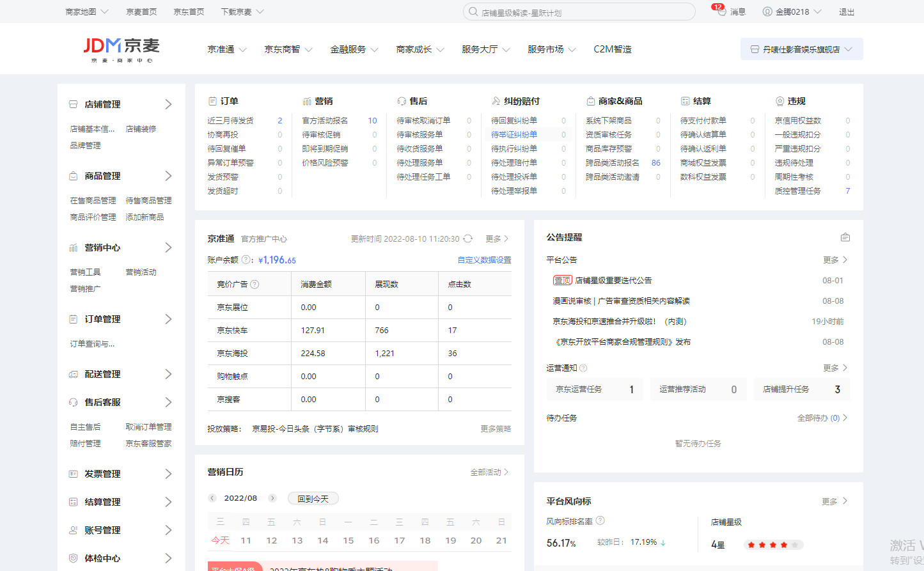Open the 商家成长 navigation menu
Viewport: 924px width, 571px height.
tap(419, 49)
